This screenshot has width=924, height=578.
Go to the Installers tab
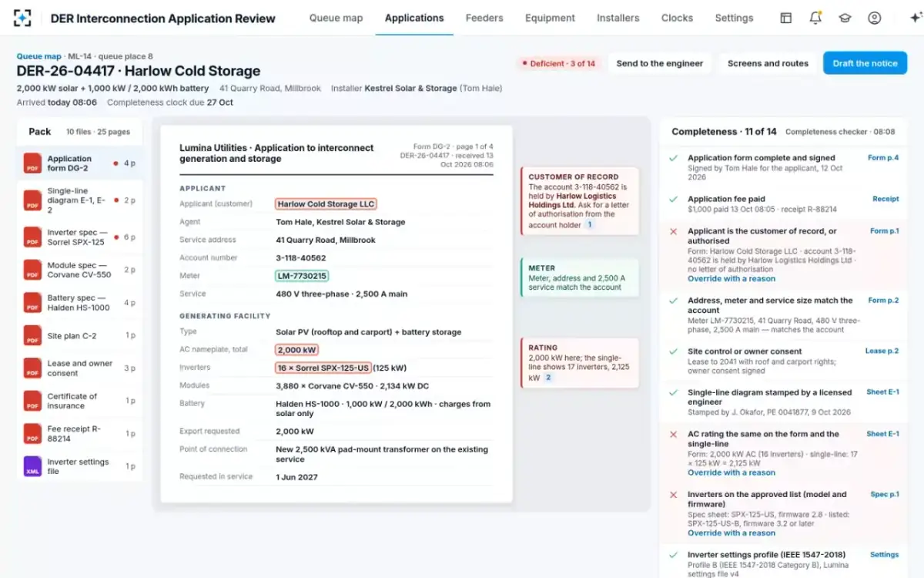(x=618, y=18)
